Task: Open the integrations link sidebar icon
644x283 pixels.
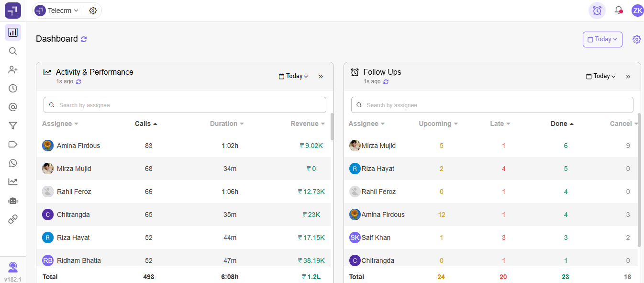Action: coord(13,219)
